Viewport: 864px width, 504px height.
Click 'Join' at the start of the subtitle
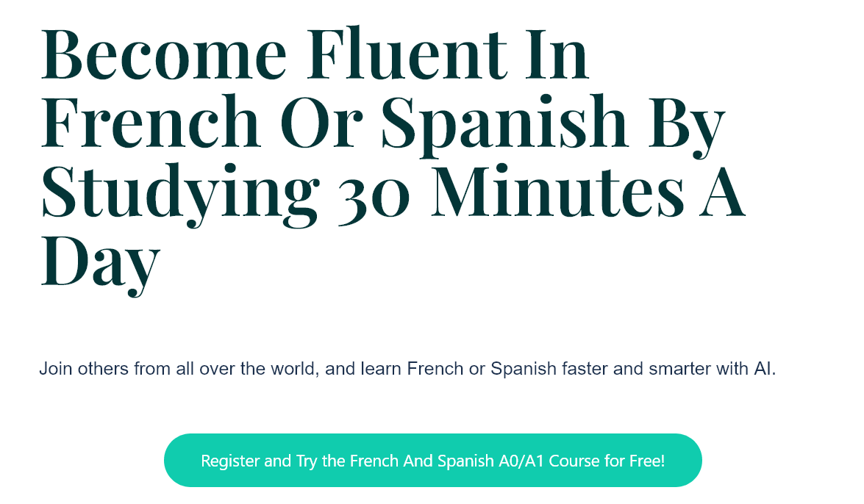[56, 369]
